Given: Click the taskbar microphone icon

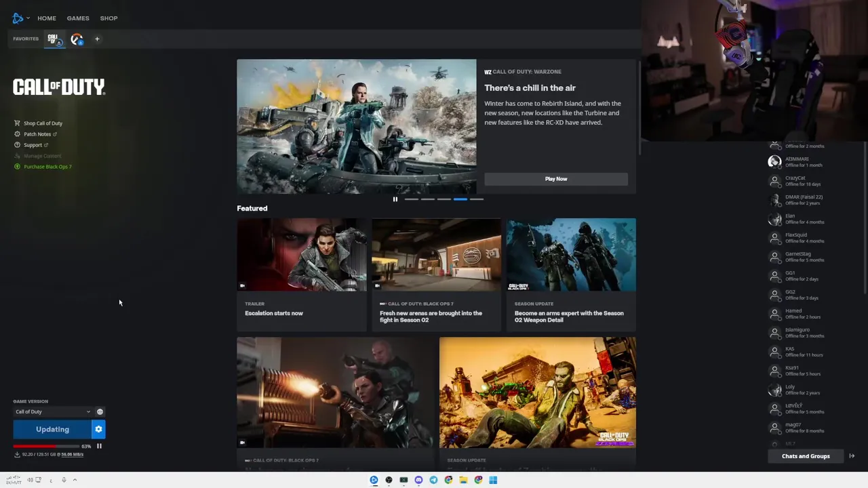Looking at the screenshot, I should (64, 480).
